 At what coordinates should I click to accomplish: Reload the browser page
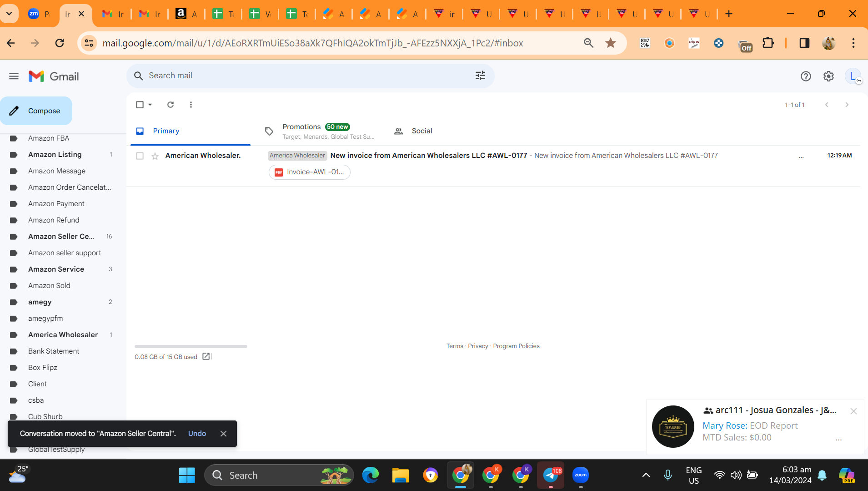(60, 43)
